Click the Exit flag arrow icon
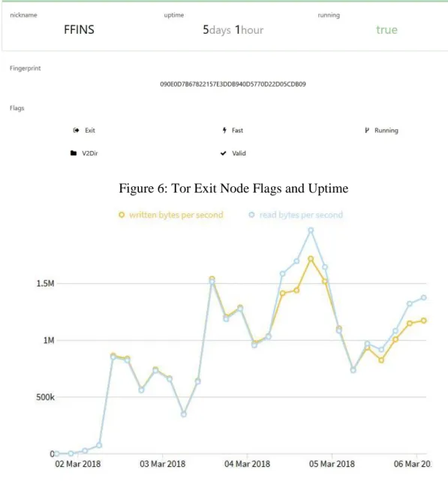 point(76,131)
